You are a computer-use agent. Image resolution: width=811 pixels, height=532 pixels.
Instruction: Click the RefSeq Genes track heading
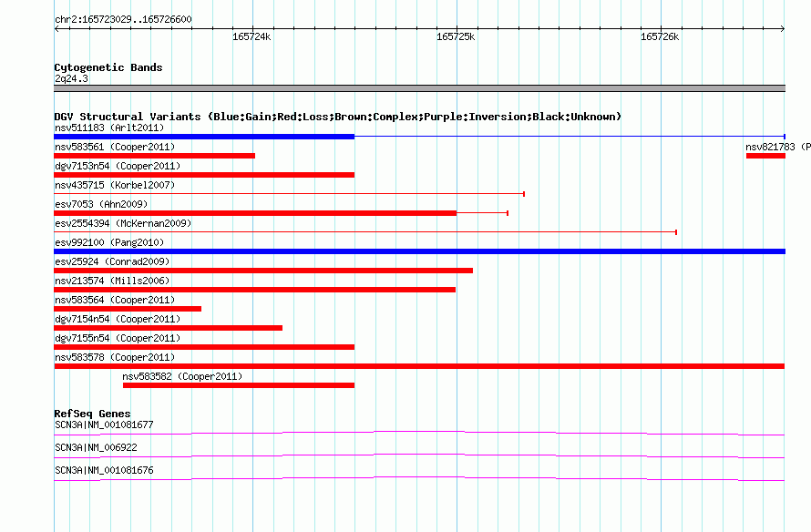tap(92, 414)
